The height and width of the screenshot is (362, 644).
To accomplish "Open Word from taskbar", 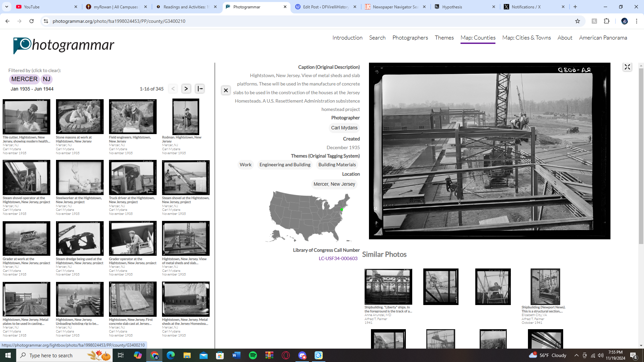I will [236, 355].
